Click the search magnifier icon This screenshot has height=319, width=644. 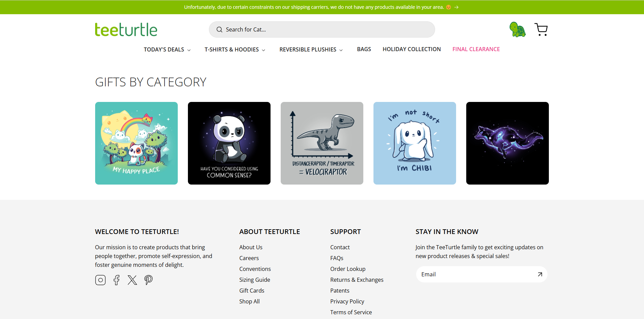point(219,29)
